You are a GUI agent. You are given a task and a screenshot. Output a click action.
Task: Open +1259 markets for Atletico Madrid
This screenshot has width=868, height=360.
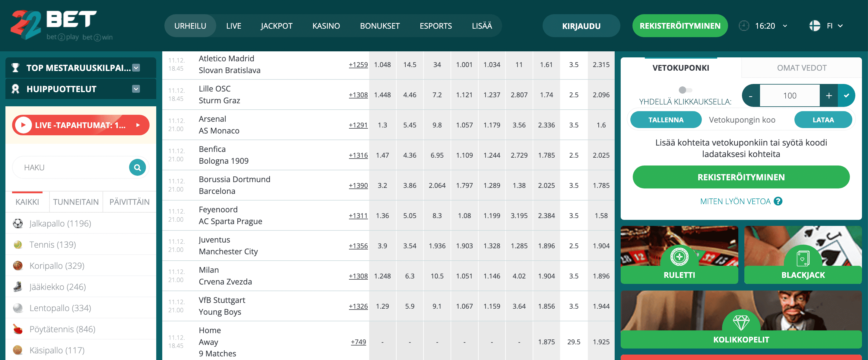click(358, 65)
